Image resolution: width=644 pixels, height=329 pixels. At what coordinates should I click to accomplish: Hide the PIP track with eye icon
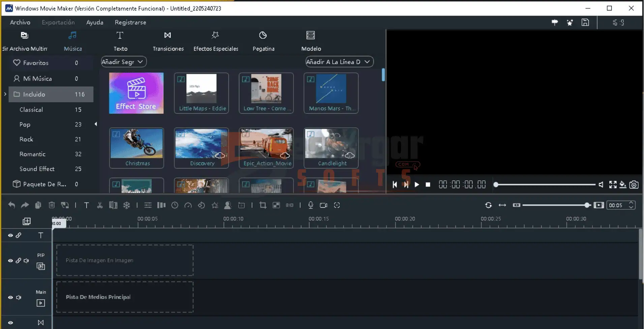click(x=10, y=261)
